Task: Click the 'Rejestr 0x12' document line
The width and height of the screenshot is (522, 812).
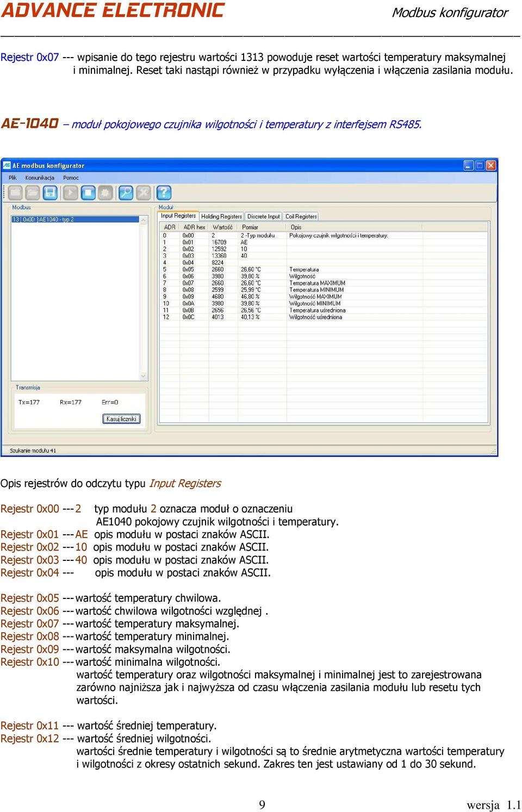Action: [106, 739]
